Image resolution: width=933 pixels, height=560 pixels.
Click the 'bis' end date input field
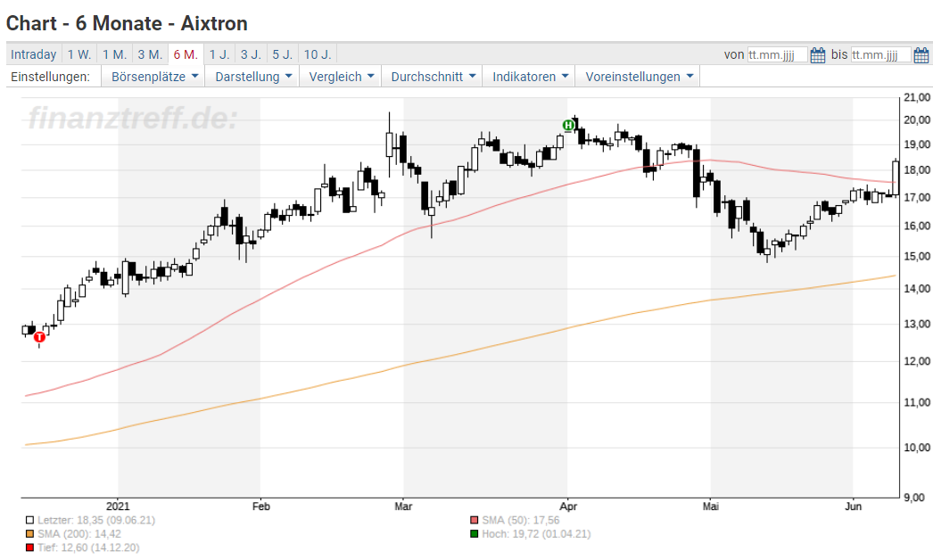[881, 55]
